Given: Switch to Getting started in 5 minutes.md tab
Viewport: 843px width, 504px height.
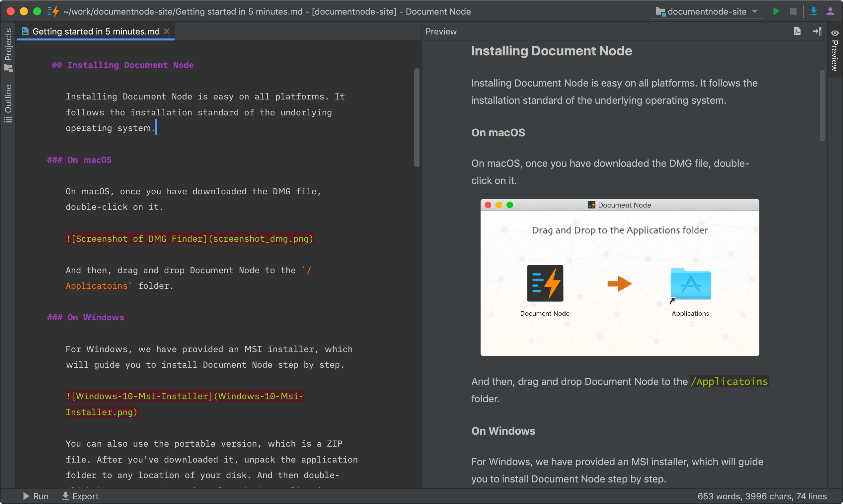Looking at the screenshot, I should (x=96, y=31).
